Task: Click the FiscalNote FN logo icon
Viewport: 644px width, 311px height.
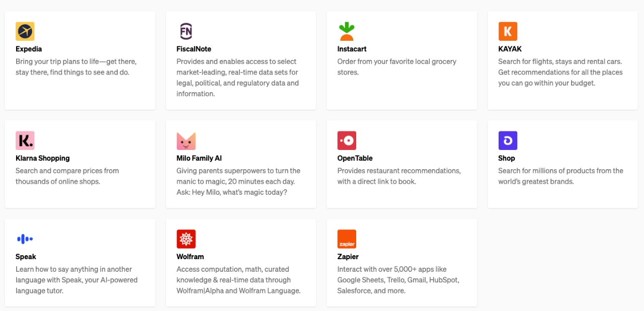Action: (x=186, y=31)
